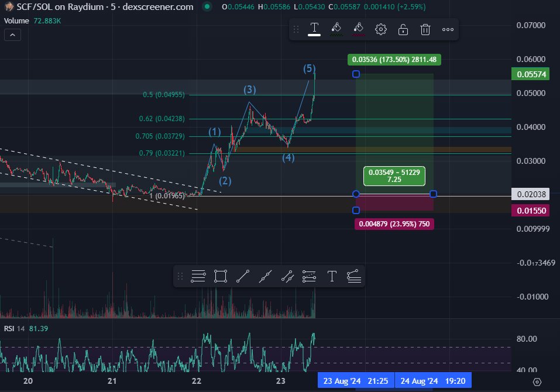Select Elliott wave label (1)

[215, 132]
